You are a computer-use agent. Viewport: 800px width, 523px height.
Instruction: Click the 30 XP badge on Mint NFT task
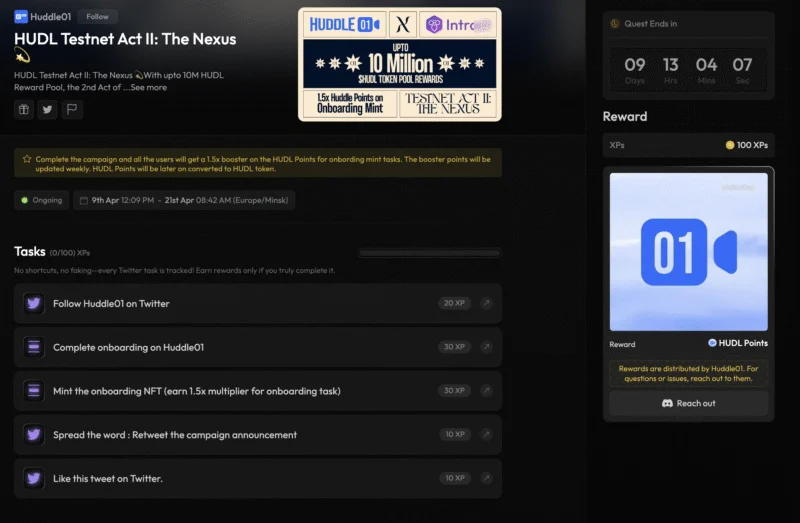(454, 391)
